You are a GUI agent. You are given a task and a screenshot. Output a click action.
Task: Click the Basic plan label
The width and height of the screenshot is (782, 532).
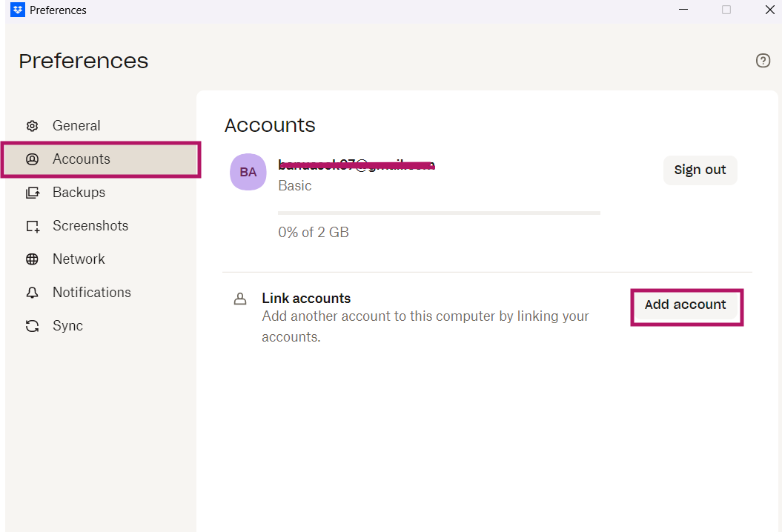coord(294,185)
